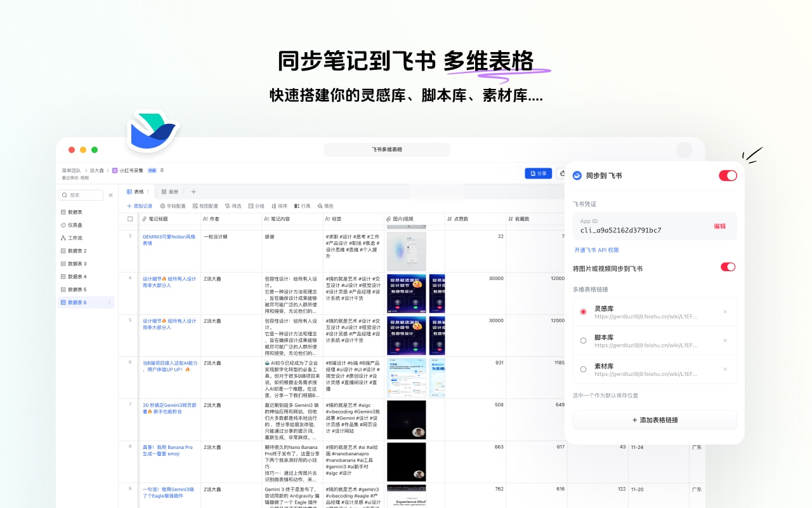812x508 pixels.
Task: Collapse the sidebar with double-chevron icon
Action: pos(110,195)
